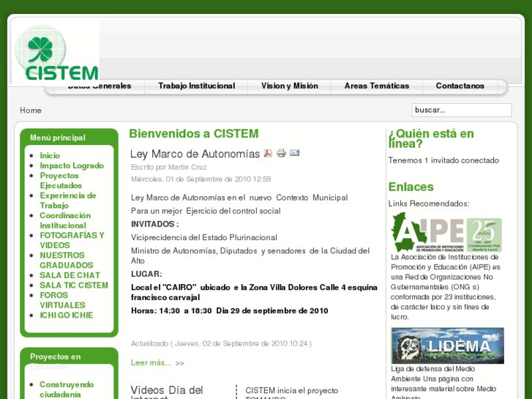Open FOROS VIRTUALES link
The width and height of the screenshot is (532, 399).
click(62, 300)
